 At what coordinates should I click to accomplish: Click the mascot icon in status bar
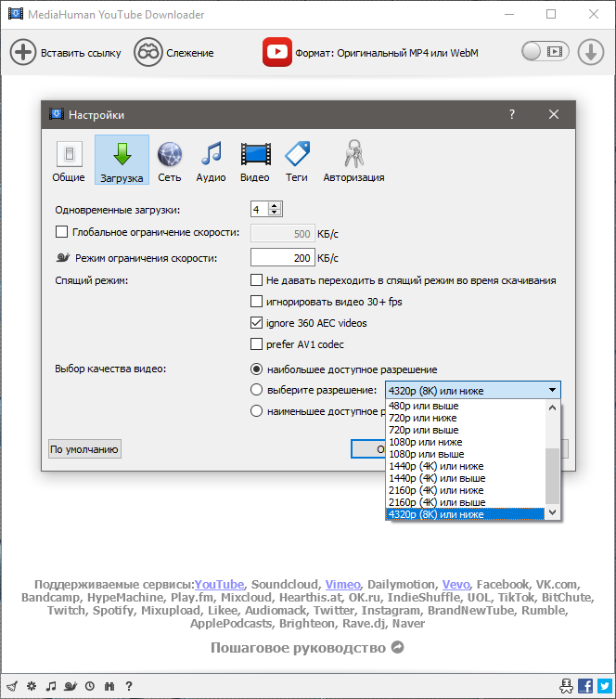(566, 686)
